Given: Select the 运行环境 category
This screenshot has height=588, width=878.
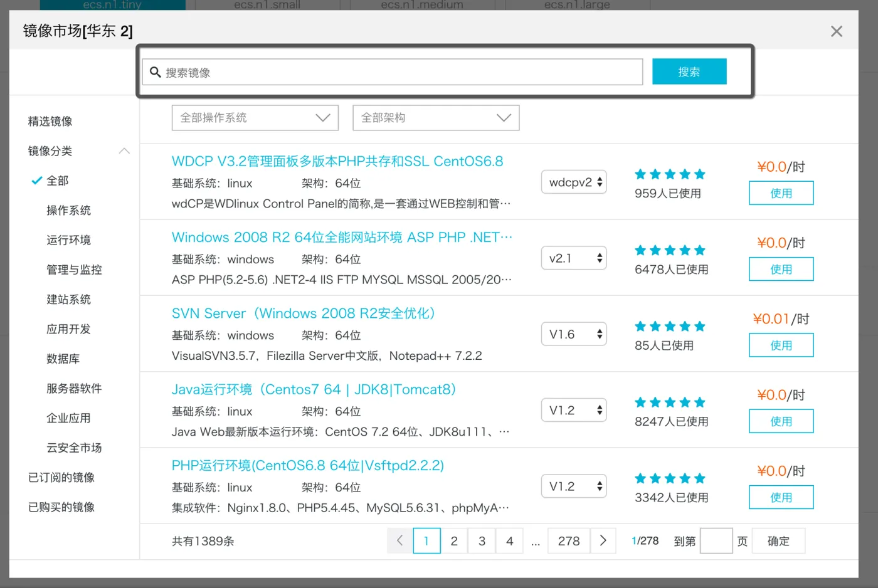Looking at the screenshot, I should pyautogui.click(x=68, y=240).
